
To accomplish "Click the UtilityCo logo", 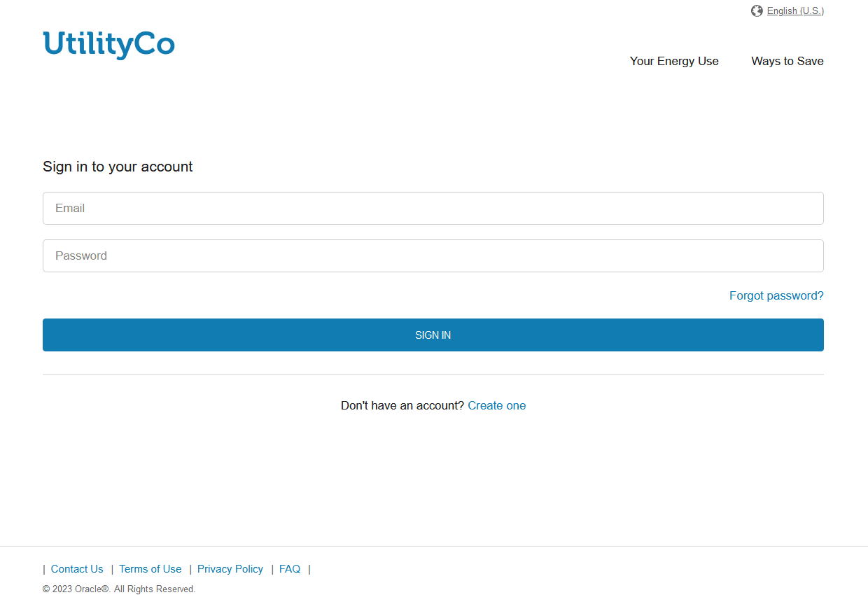I will click(108, 45).
